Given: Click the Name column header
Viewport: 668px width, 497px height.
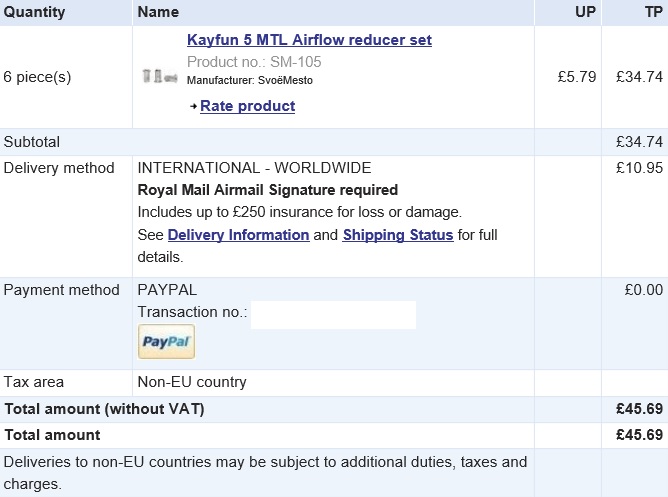Looking at the screenshot, I should (x=158, y=12).
